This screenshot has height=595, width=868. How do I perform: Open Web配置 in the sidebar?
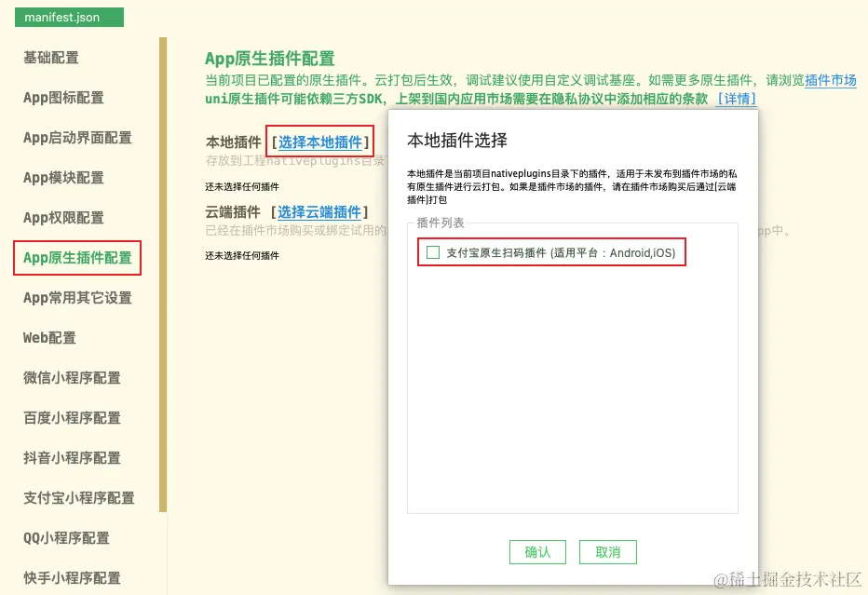coord(47,337)
